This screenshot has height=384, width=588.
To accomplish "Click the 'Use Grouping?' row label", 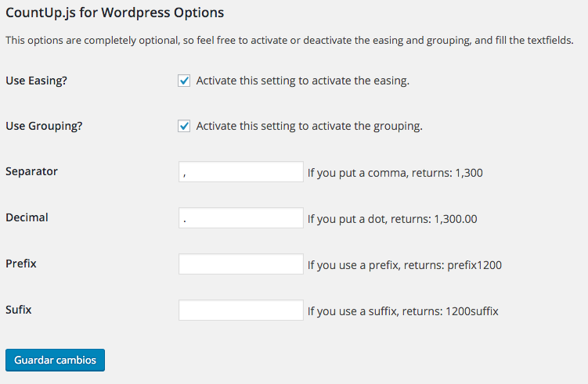I will click(44, 126).
